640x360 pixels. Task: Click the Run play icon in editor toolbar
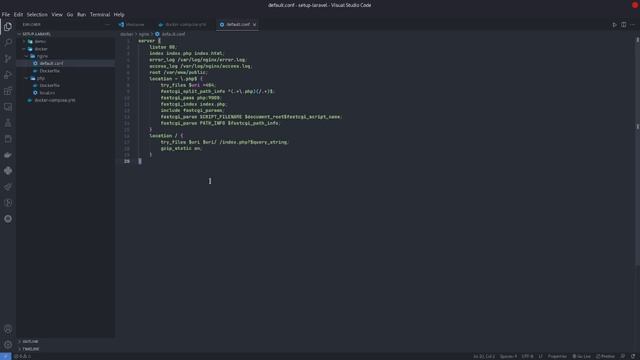614,24
